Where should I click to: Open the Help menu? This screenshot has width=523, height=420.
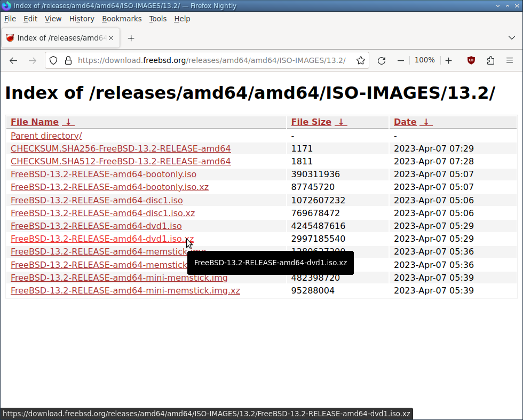pyautogui.click(x=182, y=19)
